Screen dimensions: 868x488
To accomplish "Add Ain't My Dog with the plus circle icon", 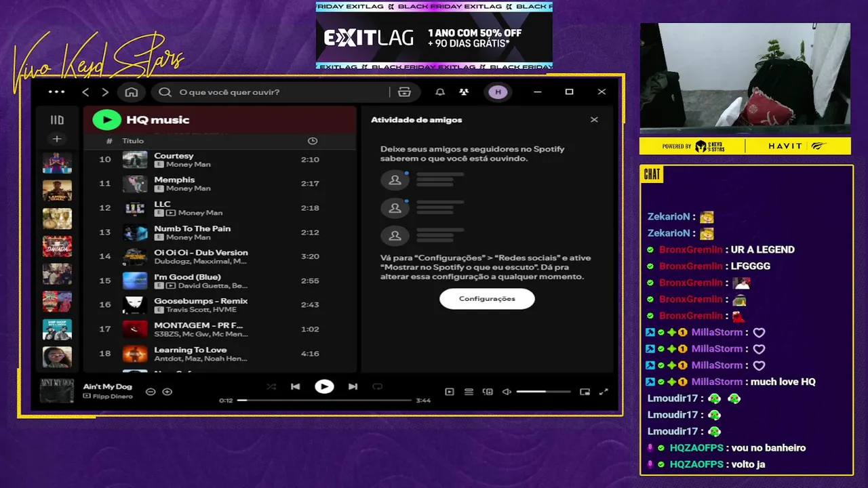I will click(167, 392).
